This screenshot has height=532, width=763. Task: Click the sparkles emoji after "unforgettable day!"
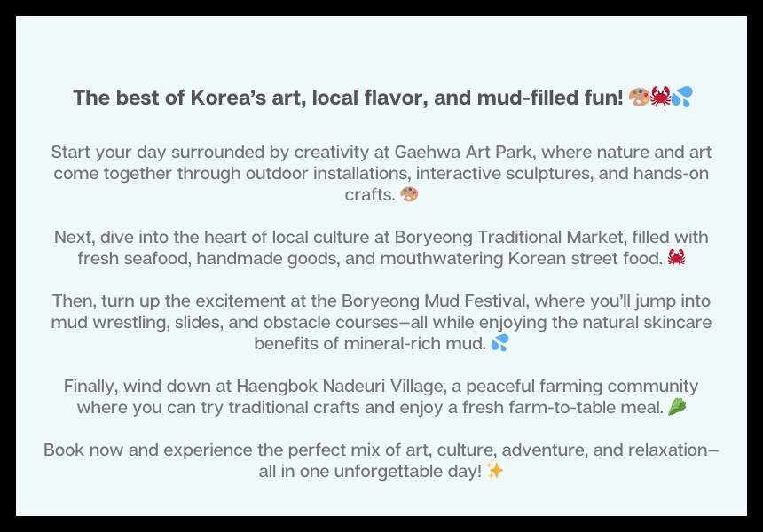coord(495,471)
